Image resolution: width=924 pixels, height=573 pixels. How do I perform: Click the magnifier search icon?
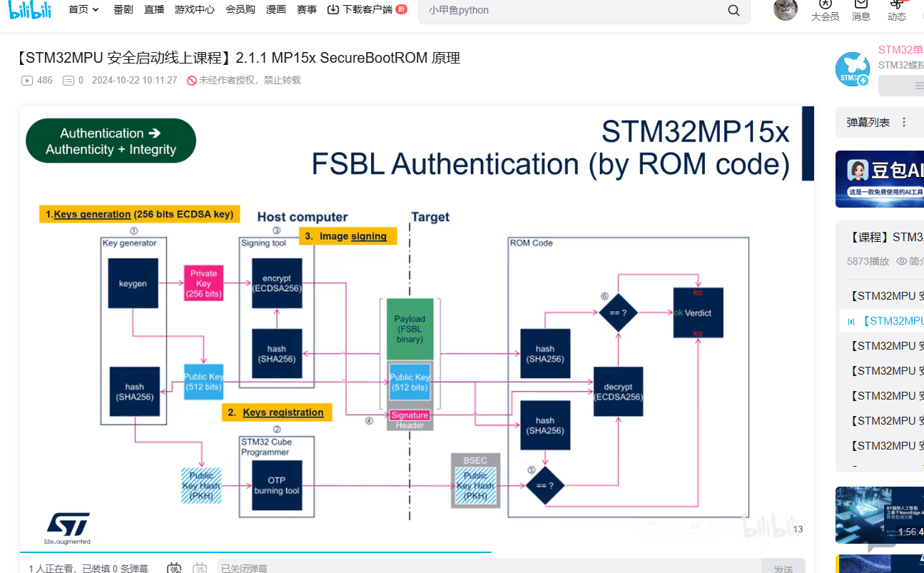(x=733, y=11)
